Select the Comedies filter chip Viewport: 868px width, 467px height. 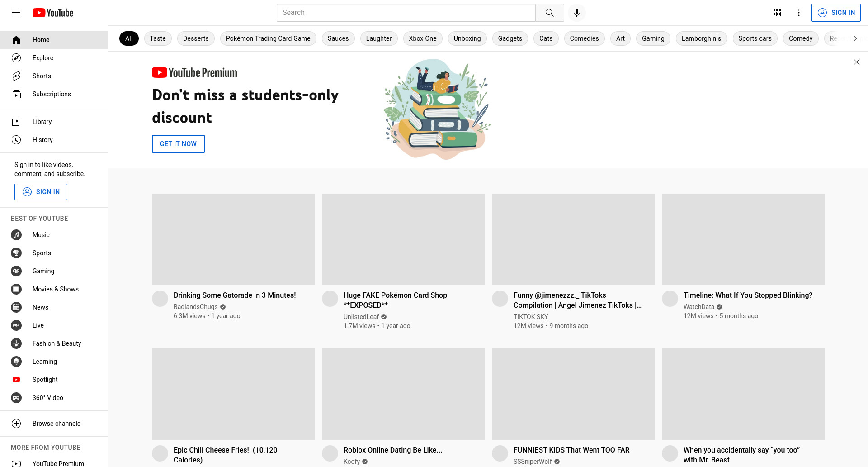tap(584, 38)
